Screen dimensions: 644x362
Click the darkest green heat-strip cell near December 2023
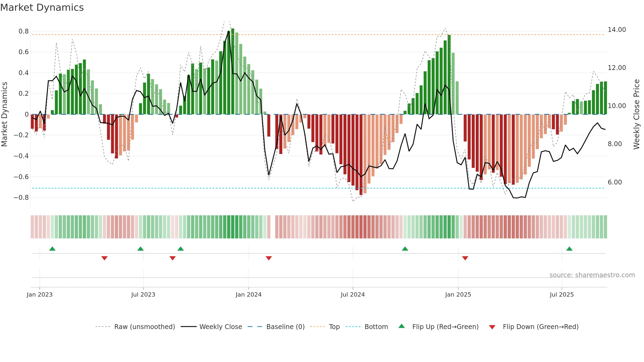(x=233, y=227)
